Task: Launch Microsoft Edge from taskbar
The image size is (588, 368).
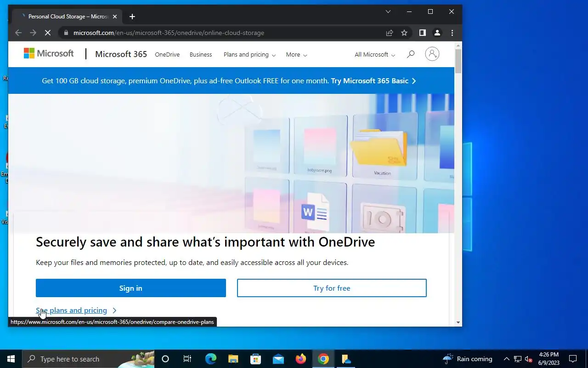Action: coord(211,359)
